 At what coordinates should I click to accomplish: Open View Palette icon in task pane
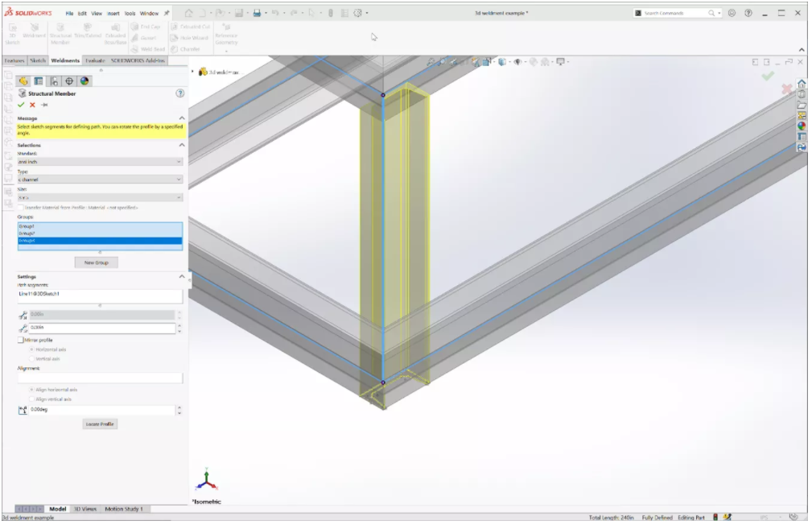801,116
